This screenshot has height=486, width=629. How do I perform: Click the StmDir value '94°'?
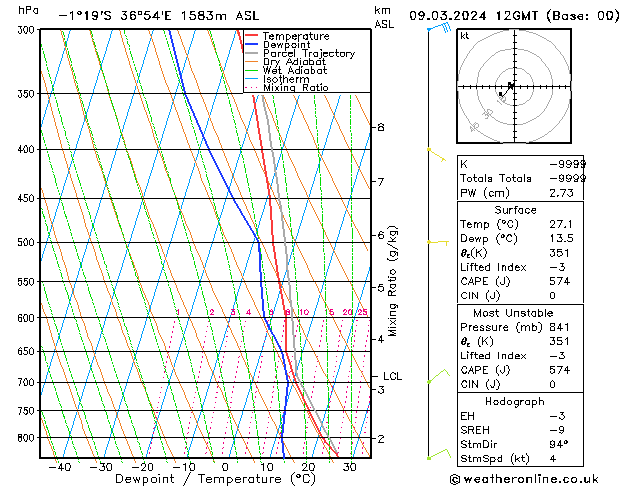[x=559, y=444]
